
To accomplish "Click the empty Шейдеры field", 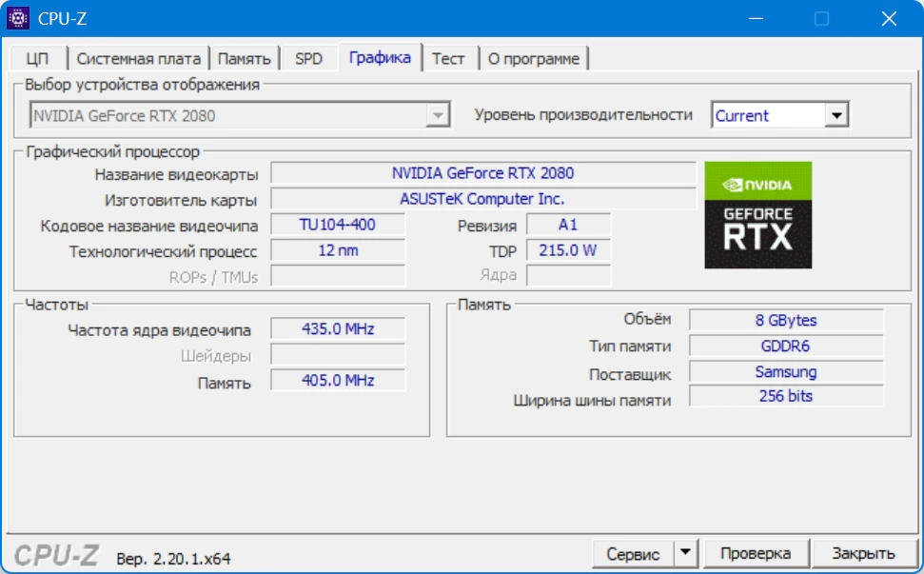I will click(x=338, y=355).
